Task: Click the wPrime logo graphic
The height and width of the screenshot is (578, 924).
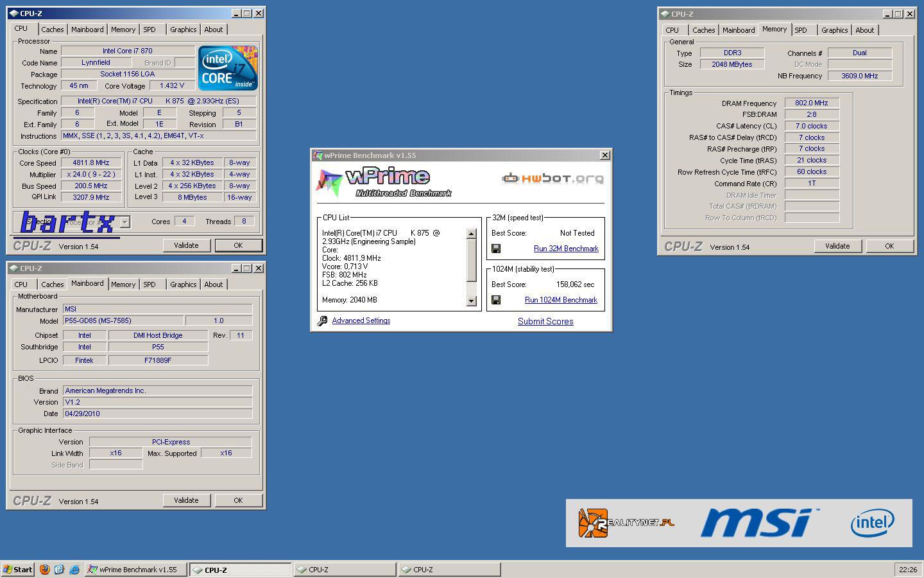Action: [x=384, y=182]
